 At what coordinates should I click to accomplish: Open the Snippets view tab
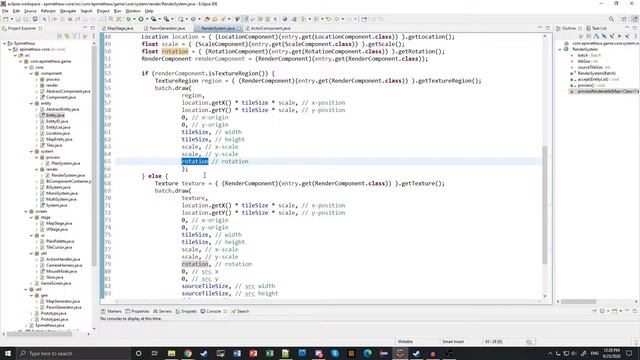coord(186,311)
